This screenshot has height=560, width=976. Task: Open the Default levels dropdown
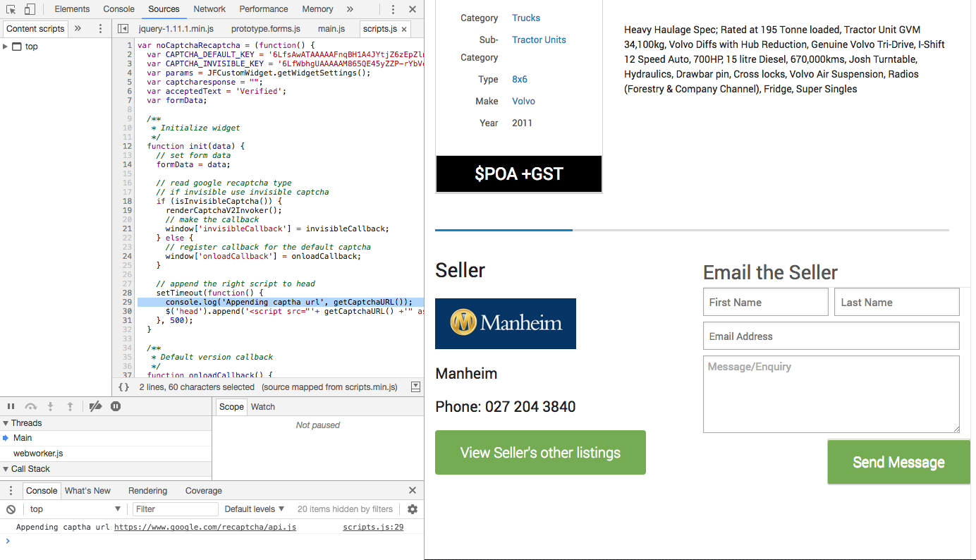(255, 509)
